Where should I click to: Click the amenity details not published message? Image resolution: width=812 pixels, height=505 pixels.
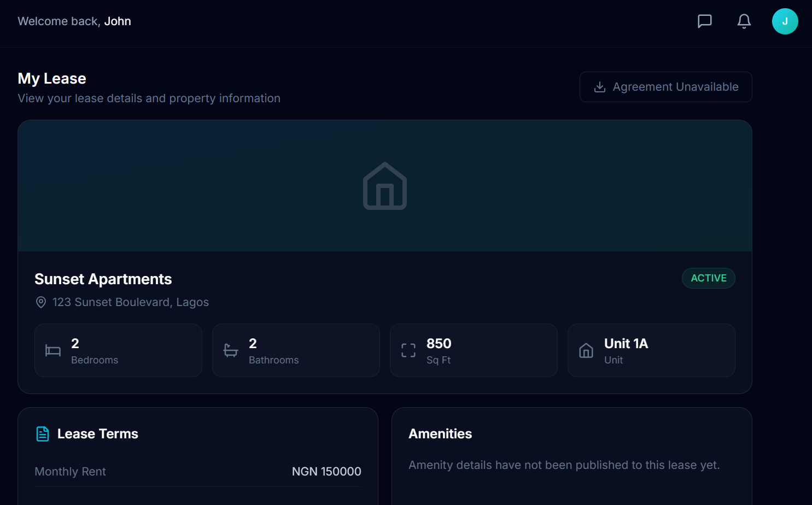[564, 465]
